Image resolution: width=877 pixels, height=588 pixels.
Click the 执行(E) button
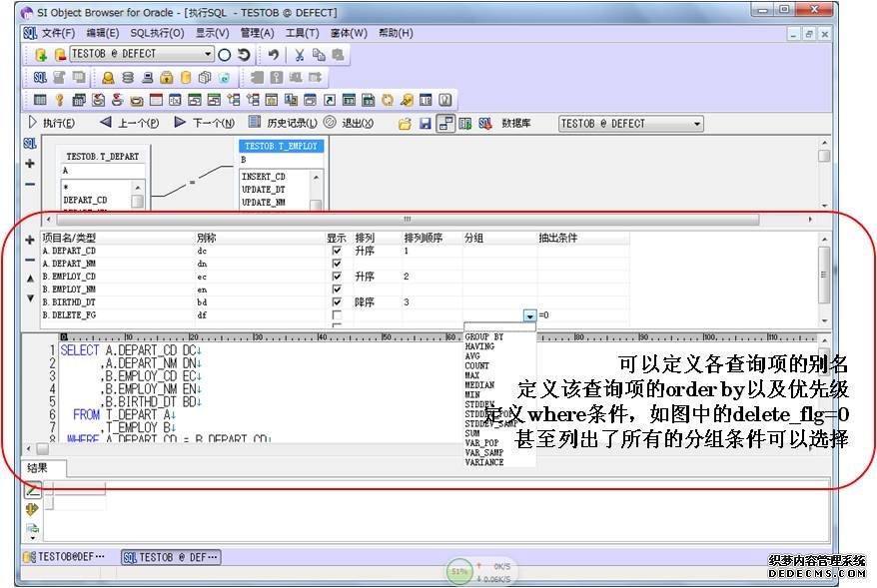tap(50, 124)
